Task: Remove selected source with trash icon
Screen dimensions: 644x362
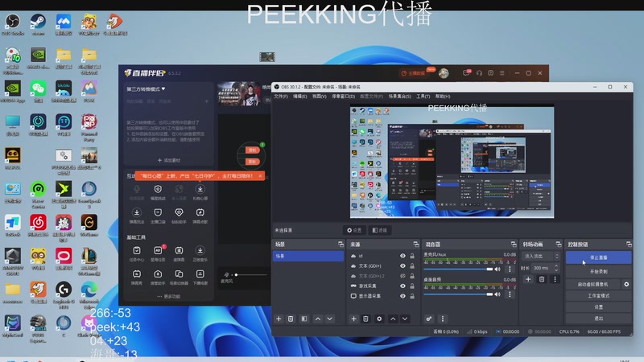Action: tap(365, 319)
